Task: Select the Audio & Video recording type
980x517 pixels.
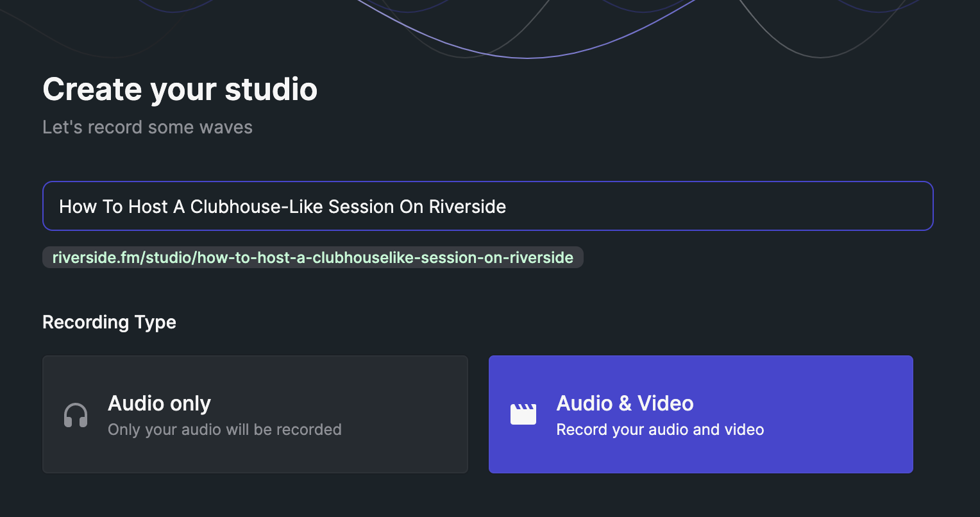Action: pos(700,414)
